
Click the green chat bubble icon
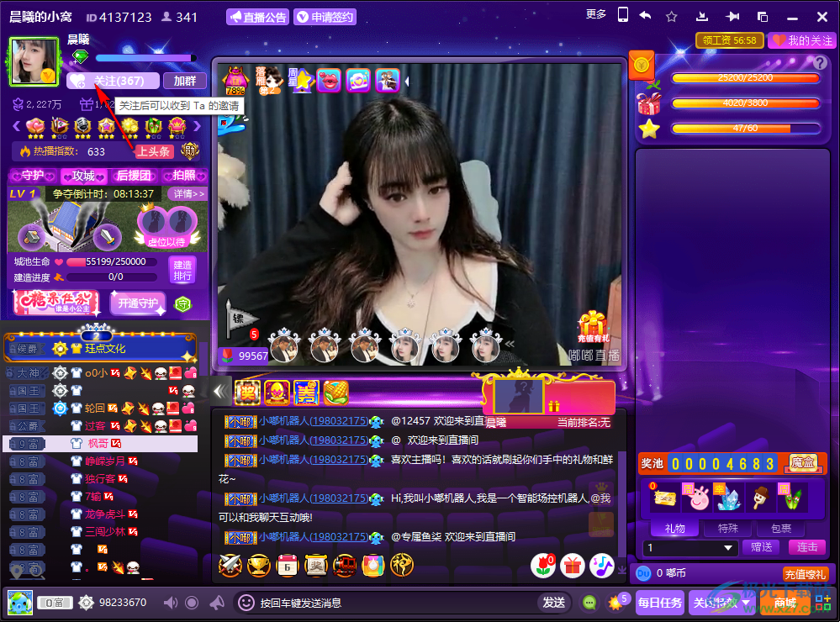(589, 603)
